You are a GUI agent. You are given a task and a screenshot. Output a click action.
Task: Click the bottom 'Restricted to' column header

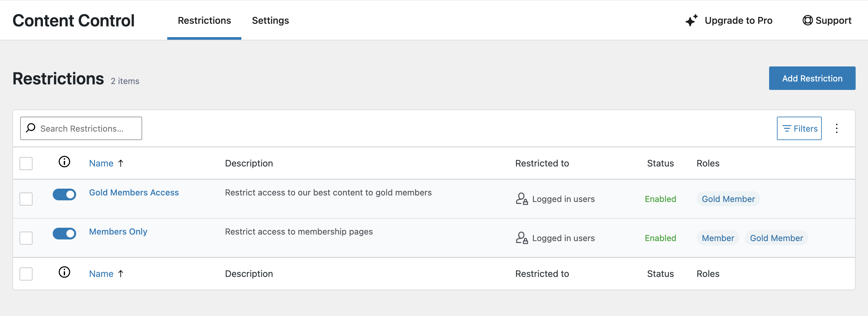click(542, 274)
